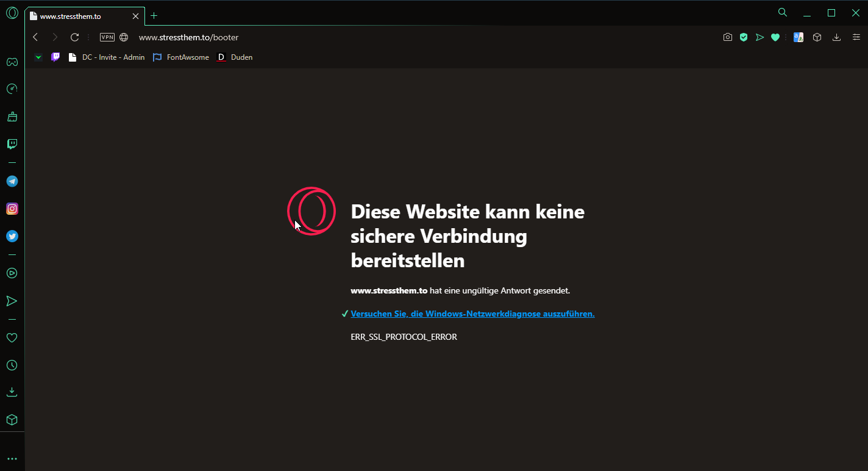Screen dimensions: 868x471
Task: Open the Duden bookmark
Action: (235, 57)
